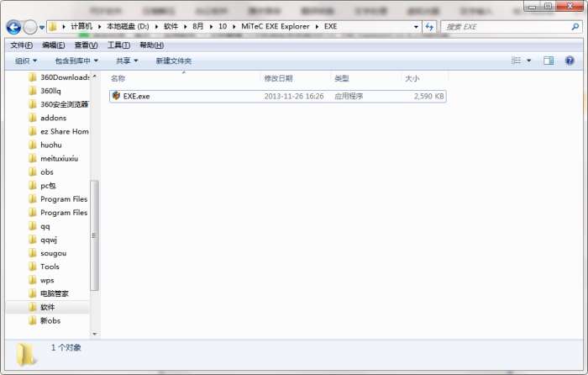Open the 帮助(H) menu

point(151,45)
